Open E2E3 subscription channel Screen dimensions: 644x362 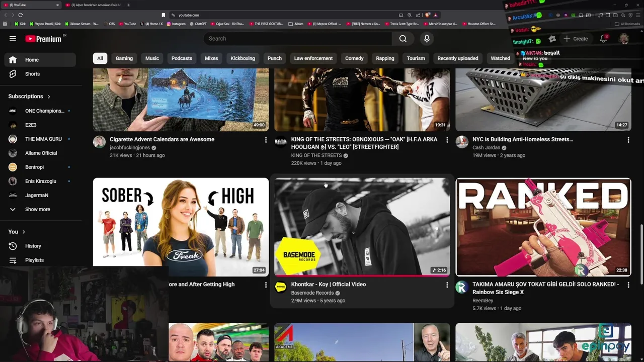pyautogui.click(x=40, y=125)
